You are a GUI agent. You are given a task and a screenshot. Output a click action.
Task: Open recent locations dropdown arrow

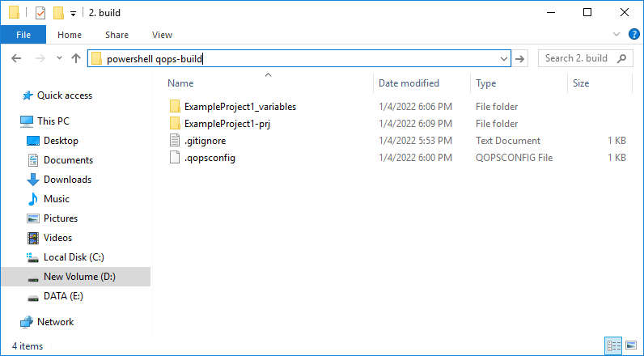click(59, 58)
